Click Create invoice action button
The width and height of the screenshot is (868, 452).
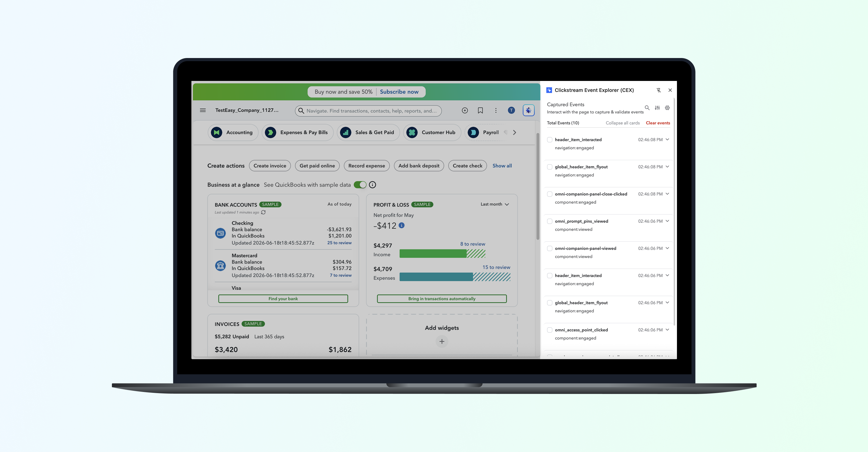pyautogui.click(x=270, y=166)
